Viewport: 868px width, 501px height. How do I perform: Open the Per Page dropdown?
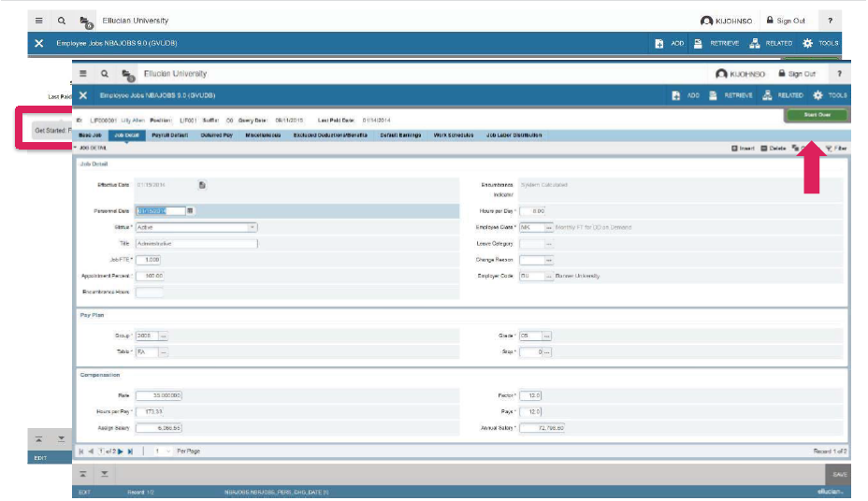pyautogui.click(x=167, y=451)
